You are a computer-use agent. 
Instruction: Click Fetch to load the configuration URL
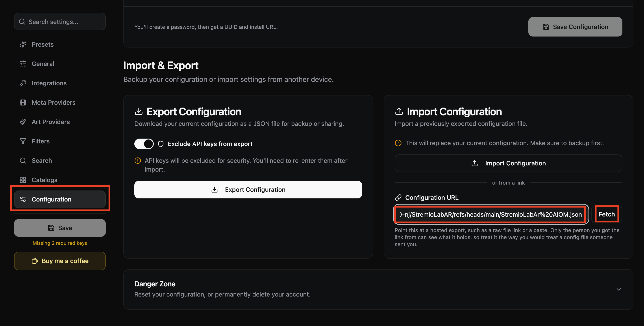607,214
